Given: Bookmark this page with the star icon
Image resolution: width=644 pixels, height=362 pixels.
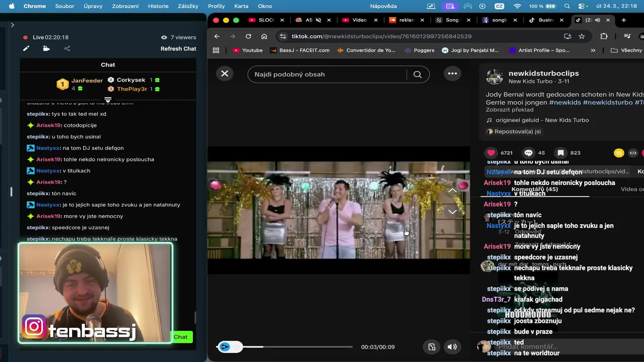Looking at the screenshot, I should click(582, 36).
